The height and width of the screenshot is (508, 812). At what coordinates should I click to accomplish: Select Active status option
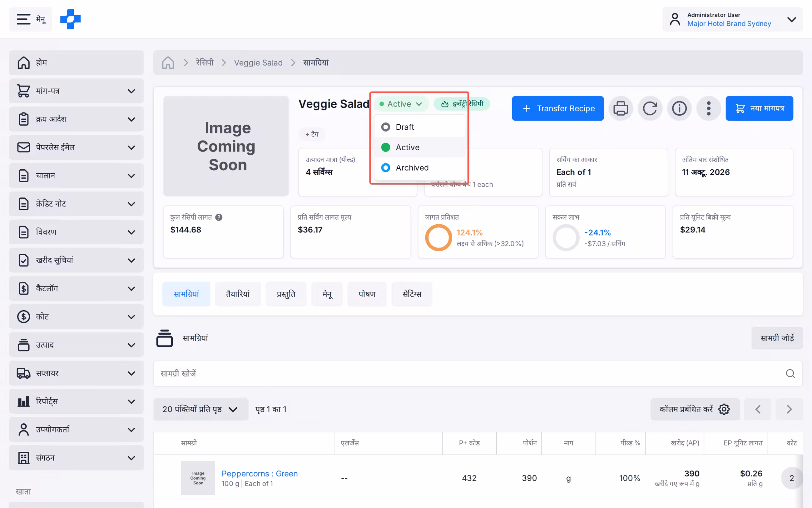pyautogui.click(x=419, y=147)
